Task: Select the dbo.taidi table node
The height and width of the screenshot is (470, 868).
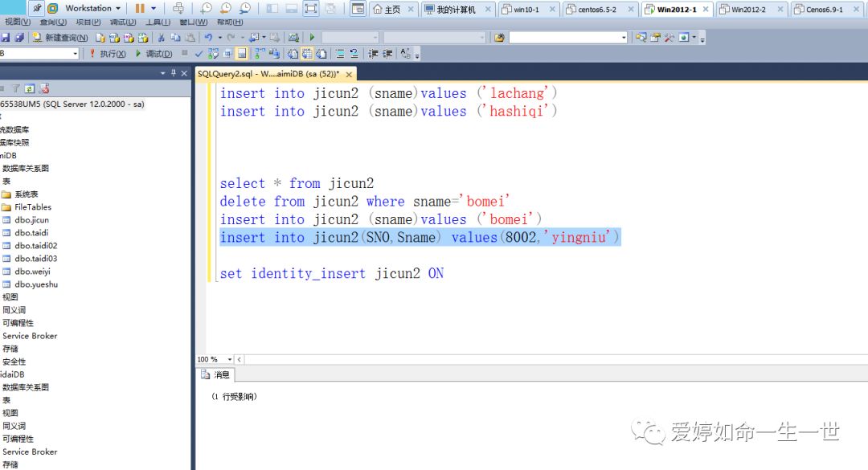Action: point(31,232)
